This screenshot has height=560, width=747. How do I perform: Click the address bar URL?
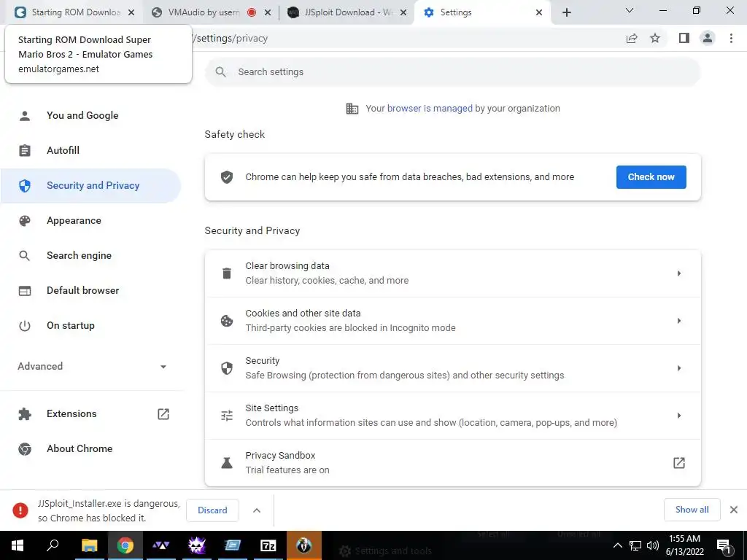point(231,38)
